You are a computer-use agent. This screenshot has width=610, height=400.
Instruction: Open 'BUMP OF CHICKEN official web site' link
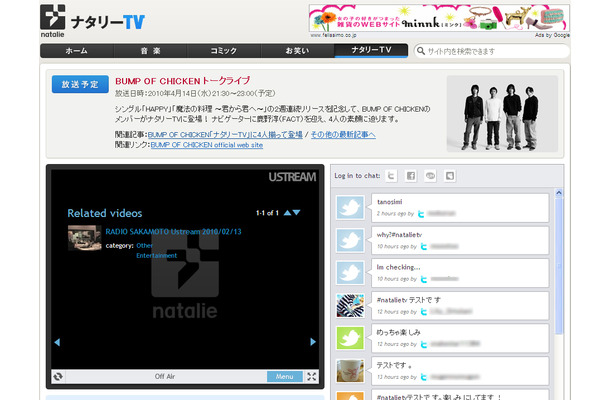pos(207,145)
